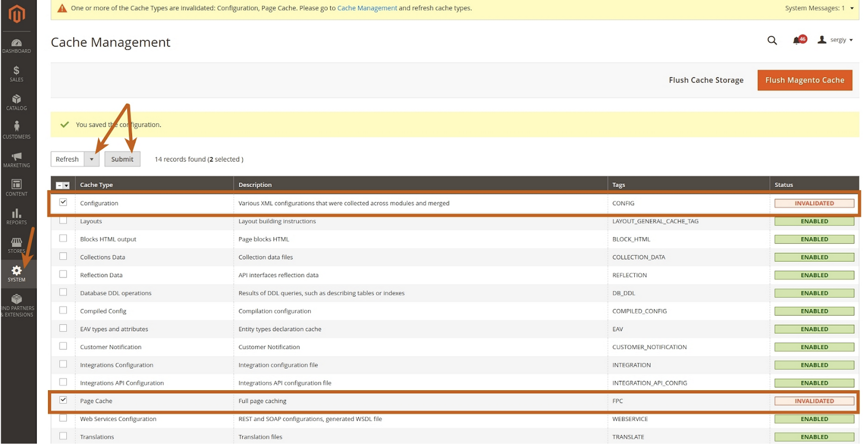Uncheck the Configuration cache checkbox
Viewport: 868px width, 447px height.
(63, 202)
